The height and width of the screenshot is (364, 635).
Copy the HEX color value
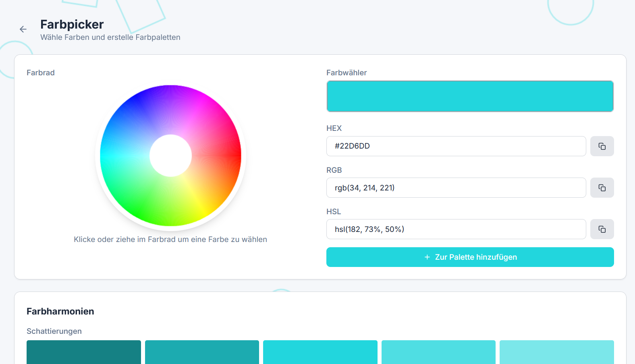[602, 146]
